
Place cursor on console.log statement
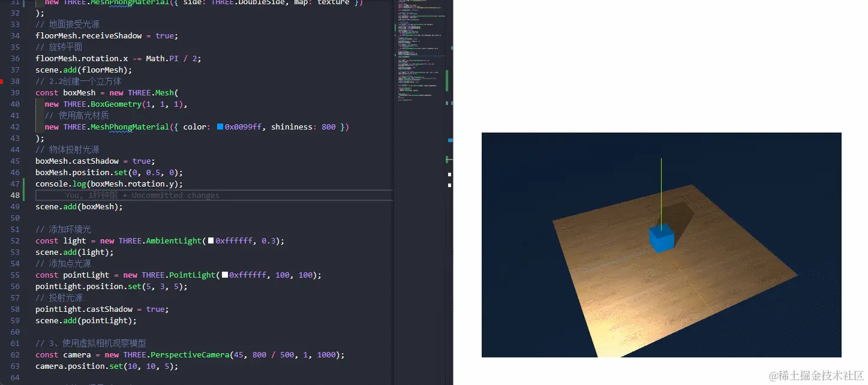point(108,184)
